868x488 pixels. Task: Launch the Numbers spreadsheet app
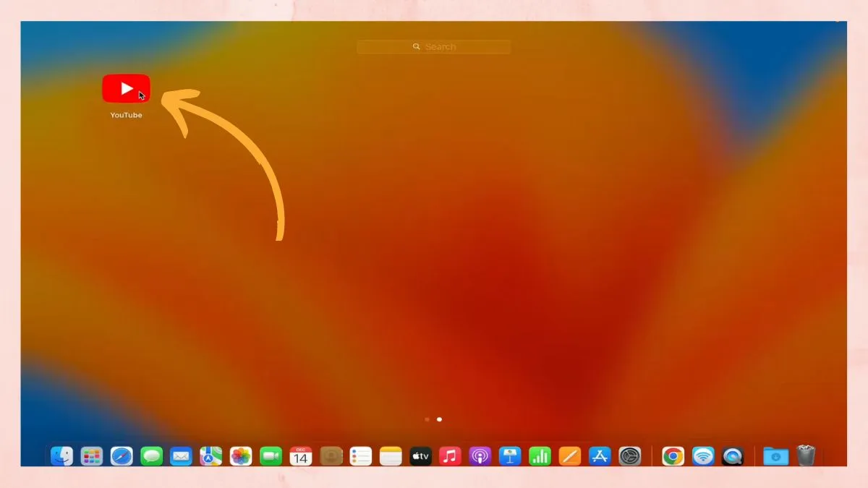tap(540, 456)
